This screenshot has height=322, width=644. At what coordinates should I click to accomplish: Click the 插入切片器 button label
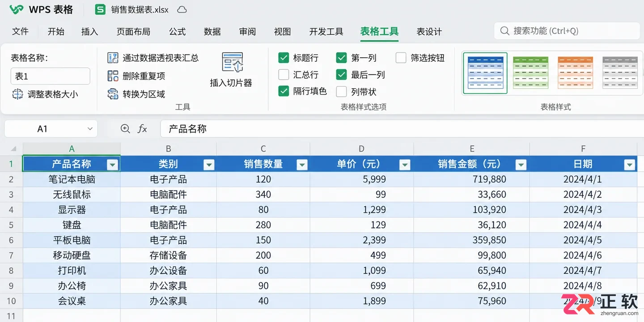[231, 83]
